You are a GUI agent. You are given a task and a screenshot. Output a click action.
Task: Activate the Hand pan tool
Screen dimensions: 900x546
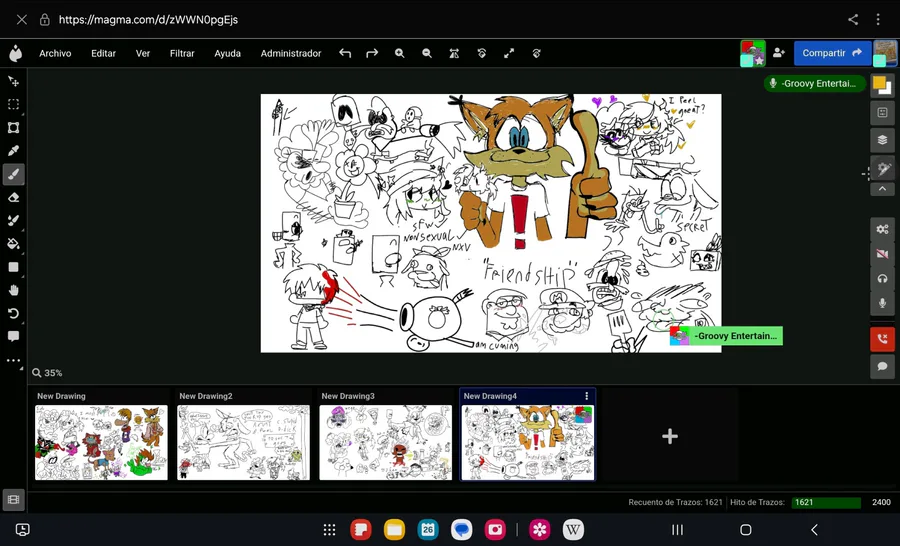coord(13,290)
